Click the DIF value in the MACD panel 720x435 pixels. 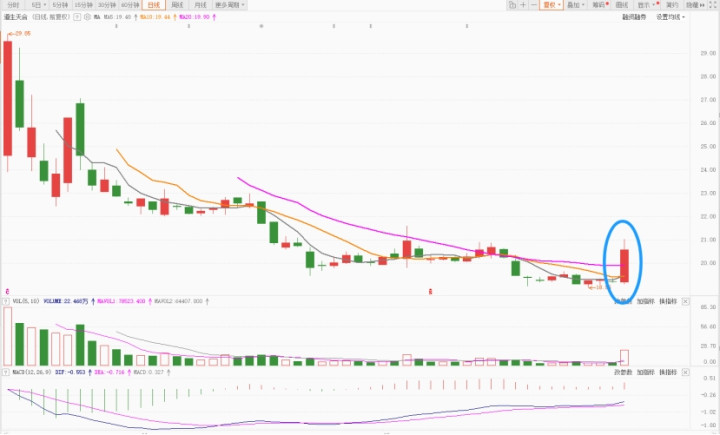pos(70,372)
